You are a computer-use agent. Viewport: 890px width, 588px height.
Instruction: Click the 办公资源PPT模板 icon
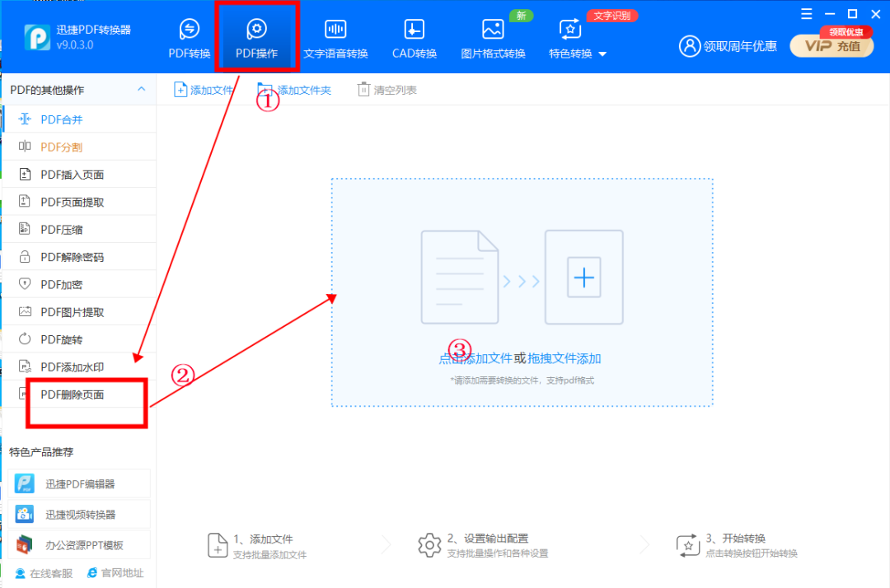click(x=25, y=545)
